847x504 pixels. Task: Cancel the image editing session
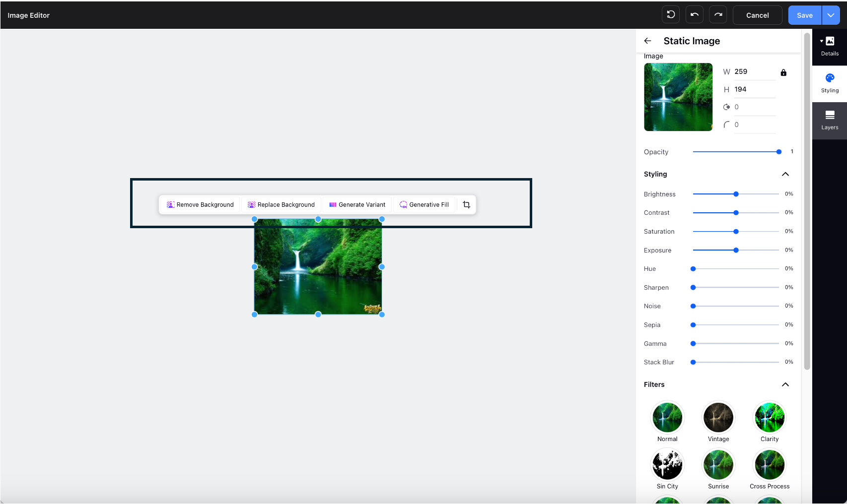tap(757, 15)
